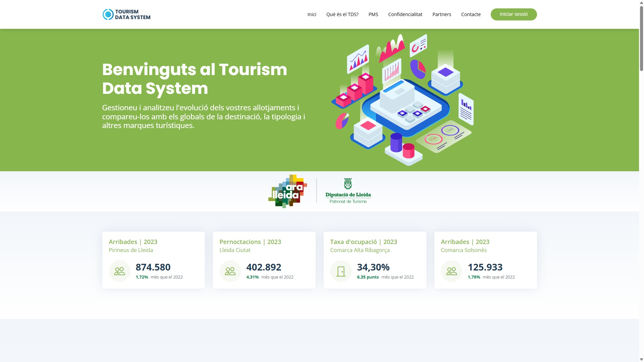Viewport: 644px width, 362px height.
Task: Click the Arribades 2023 Pirineus de Lleida heading
Action: [x=133, y=242]
